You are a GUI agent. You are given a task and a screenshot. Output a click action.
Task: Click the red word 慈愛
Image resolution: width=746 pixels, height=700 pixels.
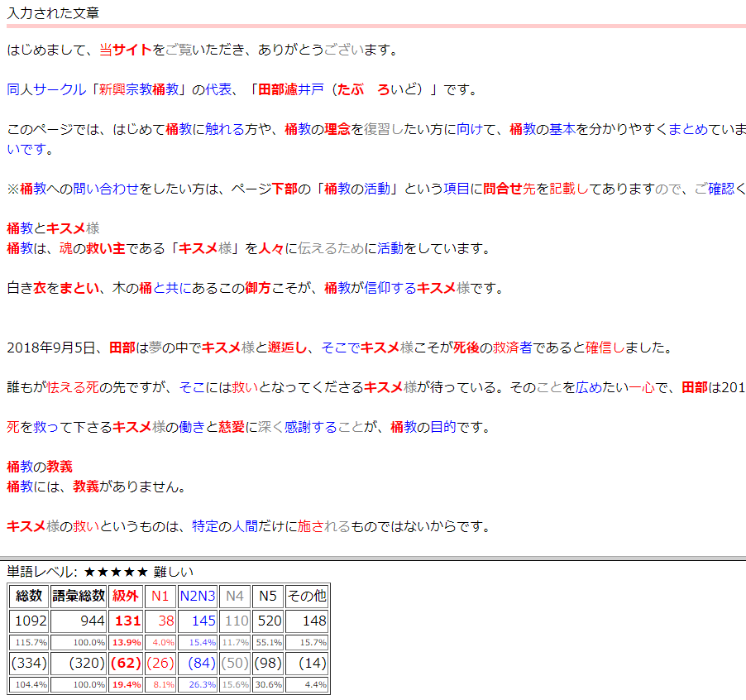click(232, 427)
